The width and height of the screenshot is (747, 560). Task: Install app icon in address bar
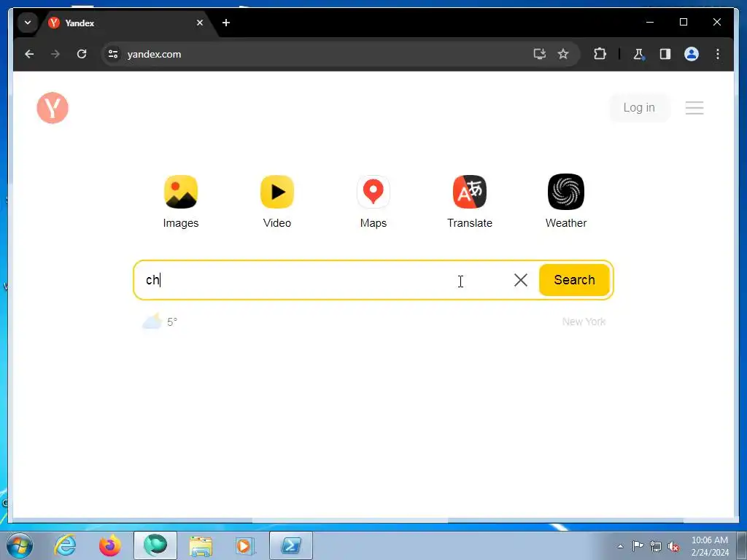539,54
